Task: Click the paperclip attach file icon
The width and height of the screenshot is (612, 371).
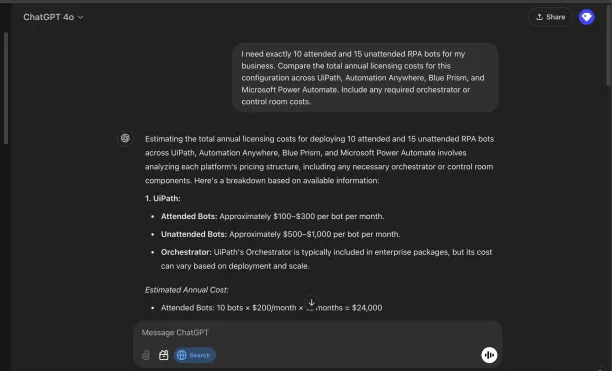Action: [x=146, y=355]
